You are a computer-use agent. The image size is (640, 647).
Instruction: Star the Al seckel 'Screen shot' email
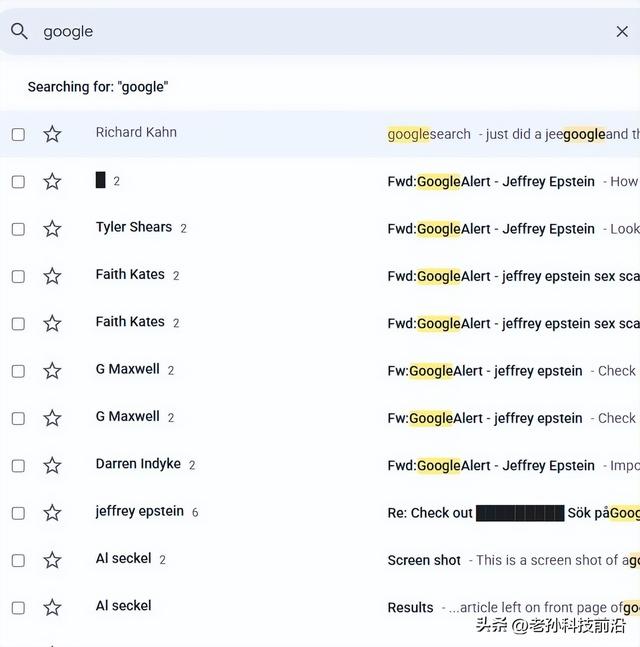[52, 561]
